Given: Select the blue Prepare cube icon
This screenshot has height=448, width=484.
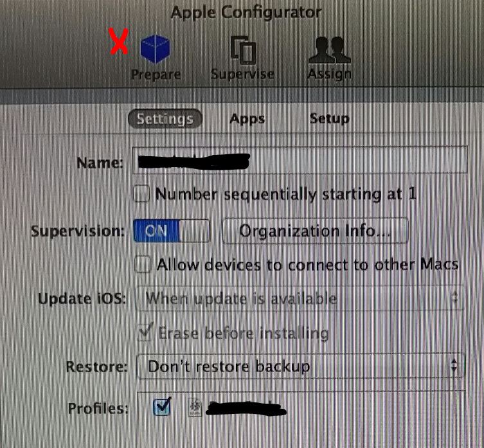Looking at the screenshot, I should 155,49.
